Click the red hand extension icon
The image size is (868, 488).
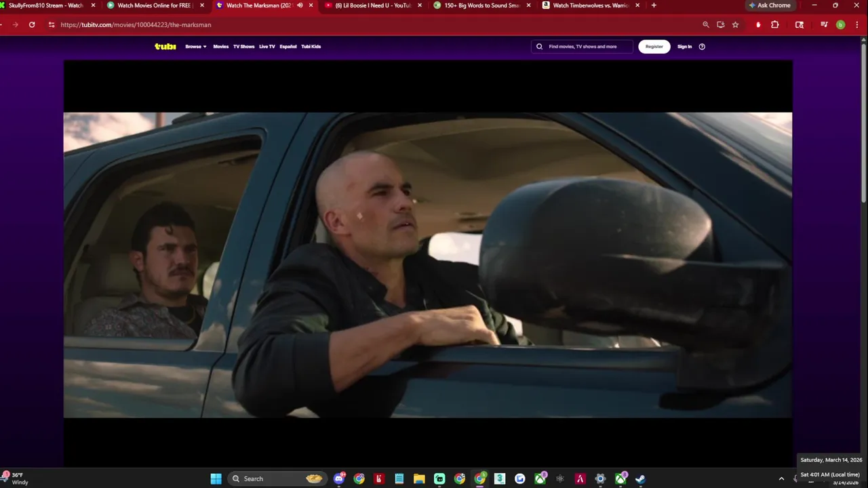(758, 24)
